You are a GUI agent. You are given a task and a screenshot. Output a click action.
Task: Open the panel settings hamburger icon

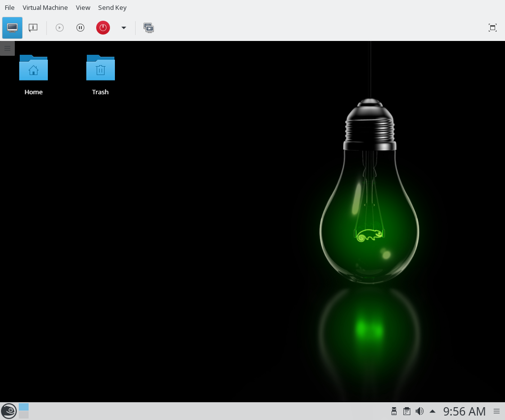tap(497, 411)
